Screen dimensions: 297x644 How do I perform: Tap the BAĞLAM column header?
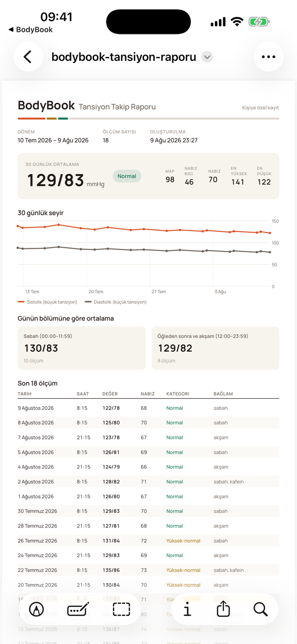[223, 394]
